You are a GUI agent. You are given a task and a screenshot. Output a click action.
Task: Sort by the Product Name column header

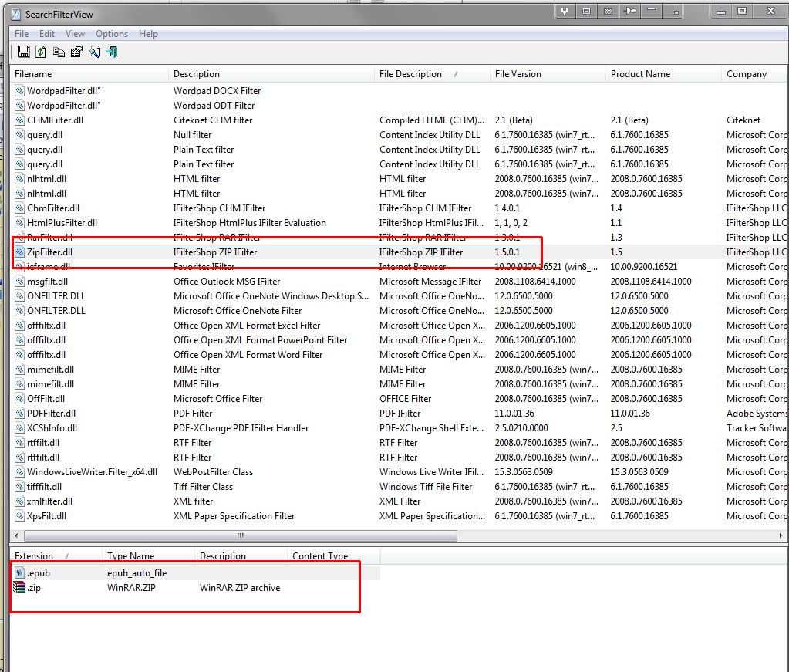tap(663, 74)
